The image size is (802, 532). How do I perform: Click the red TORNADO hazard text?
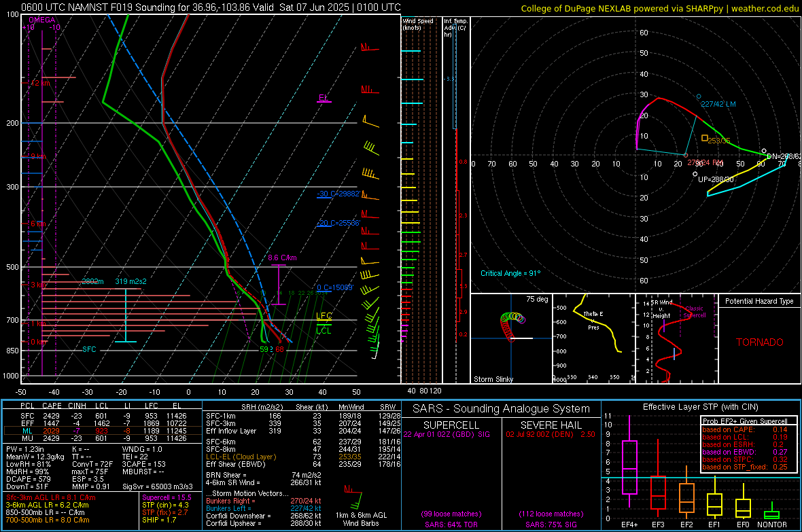coord(760,342)
